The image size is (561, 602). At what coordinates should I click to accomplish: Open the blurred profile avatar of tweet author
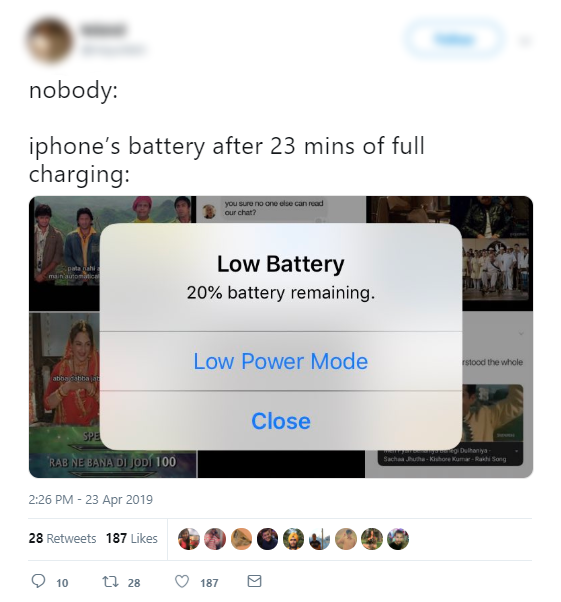[49, 40]
